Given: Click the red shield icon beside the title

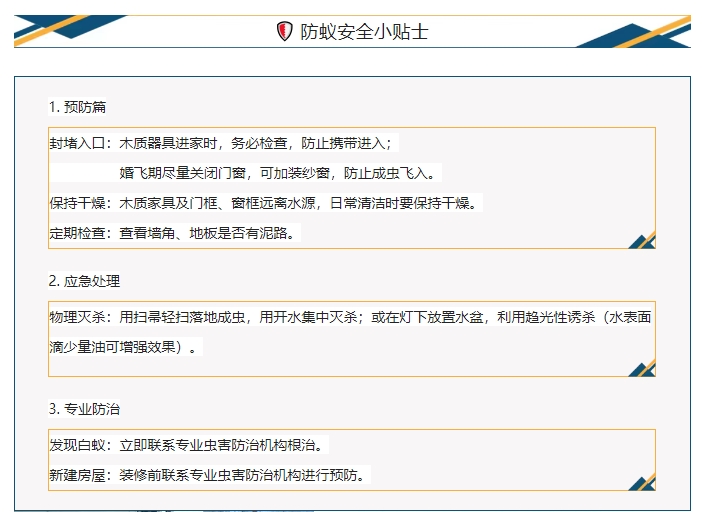Looking at the screenshot, I should point(284,31).
